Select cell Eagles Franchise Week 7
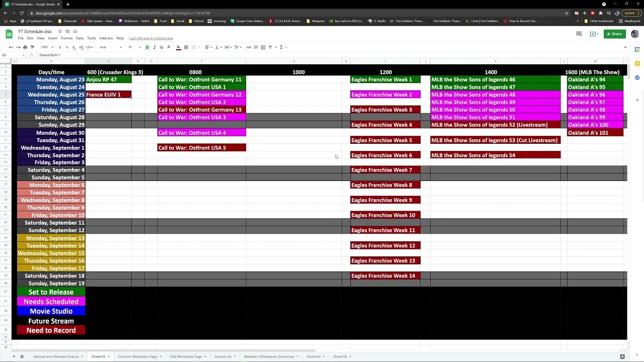Screen dimensions: 644x362 (x=385, y=170)
